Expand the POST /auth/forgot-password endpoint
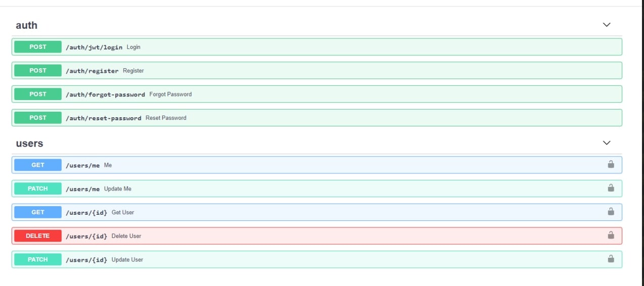This screenshot has height=286, width=644. pos(317,94)
